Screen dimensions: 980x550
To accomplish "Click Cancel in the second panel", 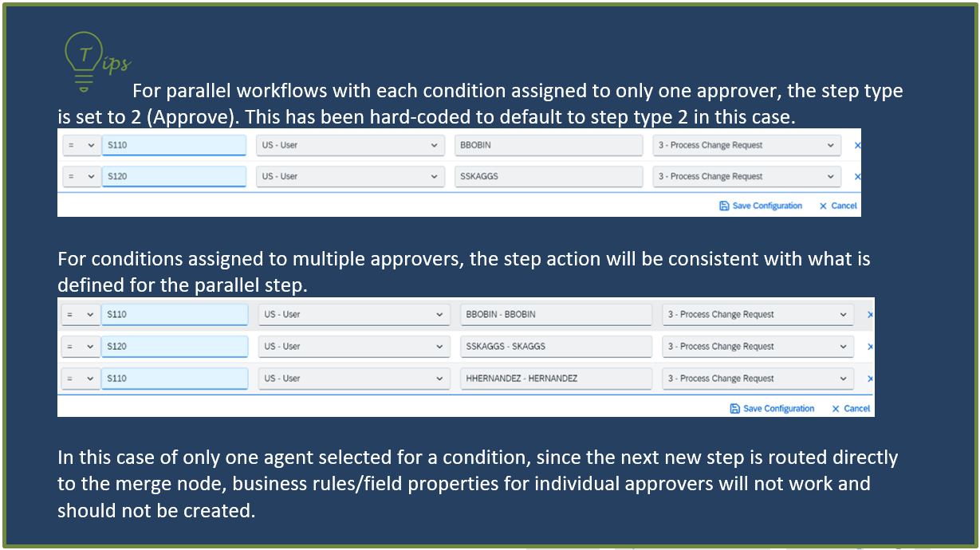I will tap(851, 408).
